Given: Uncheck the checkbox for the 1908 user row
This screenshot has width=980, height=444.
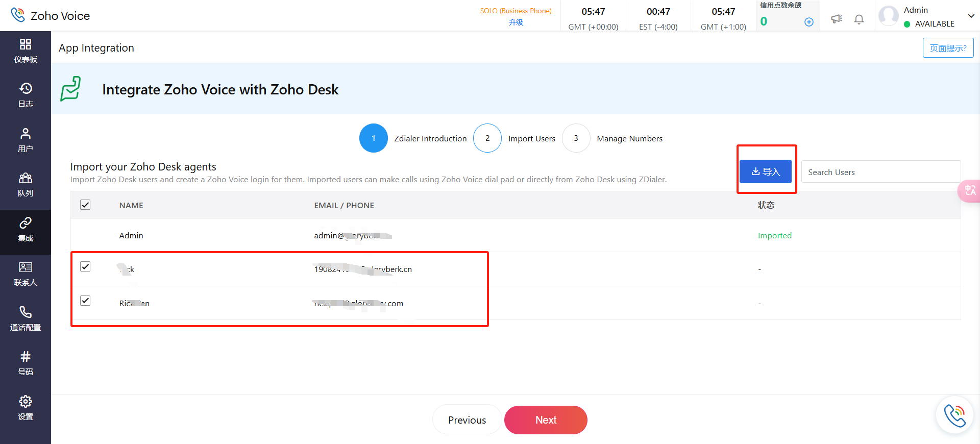Looking at the screenshot, I should point(85,267).
